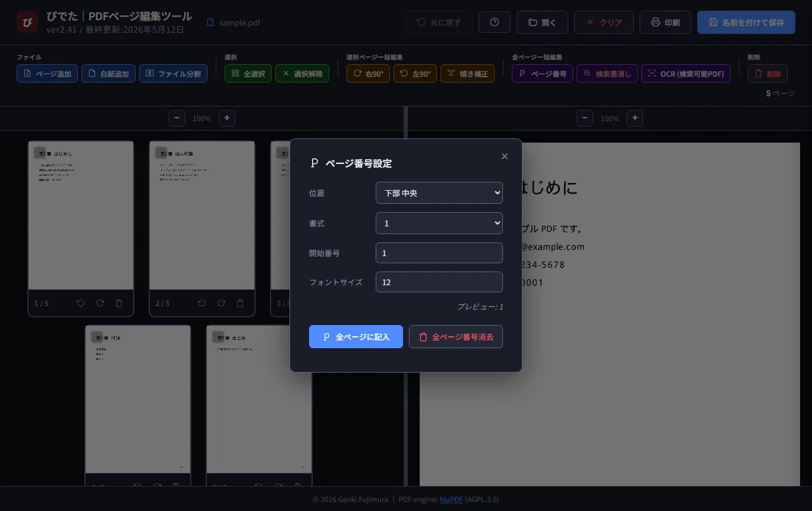Zoom in the preview pane
The height and width of the screenshot is (511, 812).
point(635,118)
